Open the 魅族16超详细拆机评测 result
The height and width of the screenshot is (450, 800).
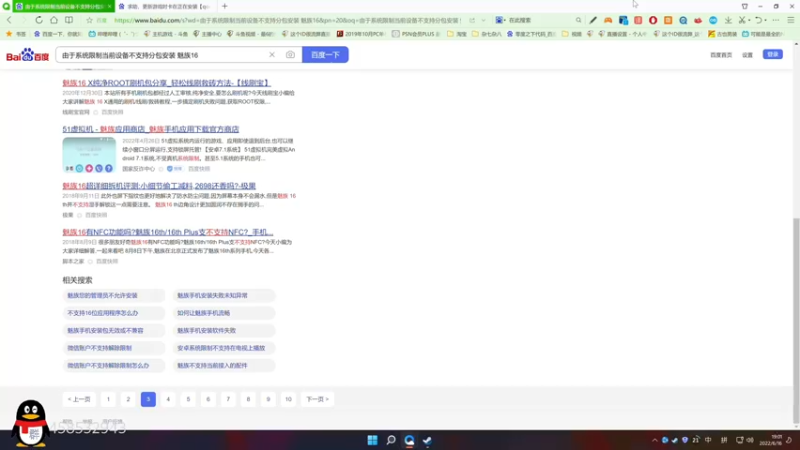pos(159,186)
